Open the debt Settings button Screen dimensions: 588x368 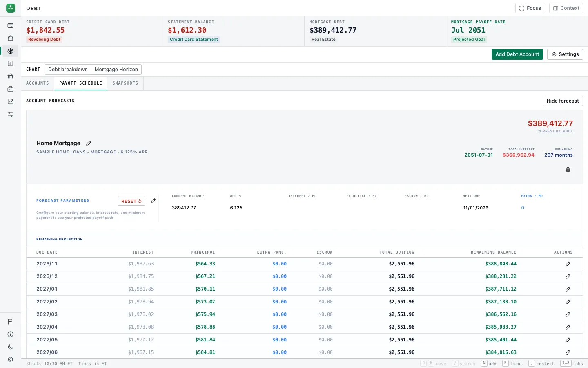click(x=565, y=54)
